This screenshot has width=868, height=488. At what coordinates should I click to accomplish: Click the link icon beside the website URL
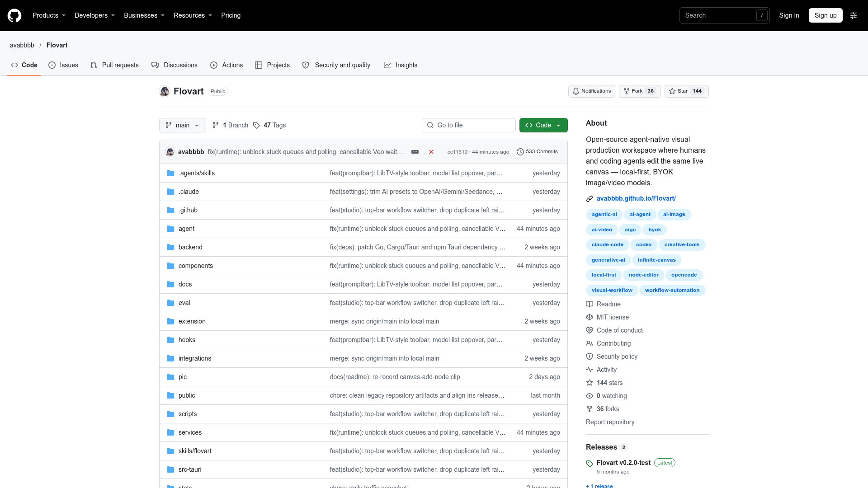pyautogui.click(x=590, y=199)
